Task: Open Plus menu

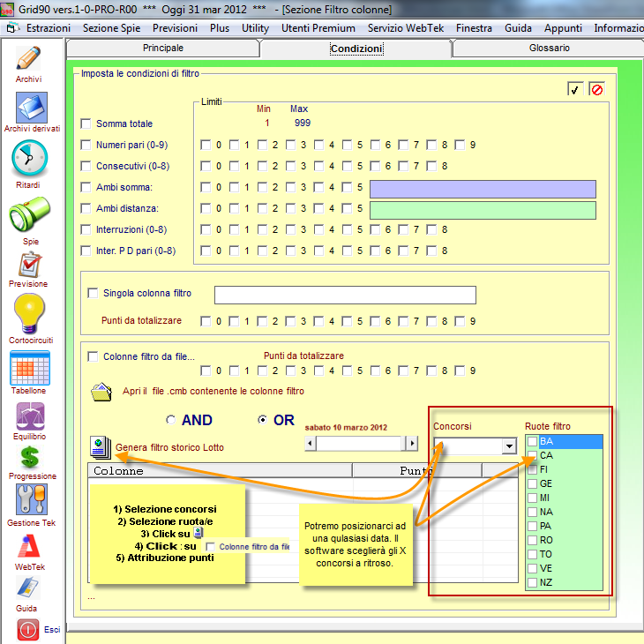Action: (220, 28)
